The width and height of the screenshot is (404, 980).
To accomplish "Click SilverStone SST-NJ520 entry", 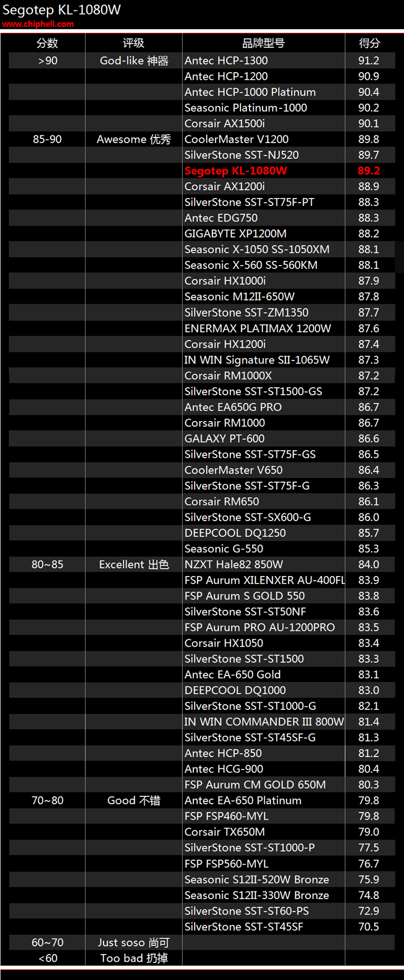I will pyautogui.click(x=242, y=155).
